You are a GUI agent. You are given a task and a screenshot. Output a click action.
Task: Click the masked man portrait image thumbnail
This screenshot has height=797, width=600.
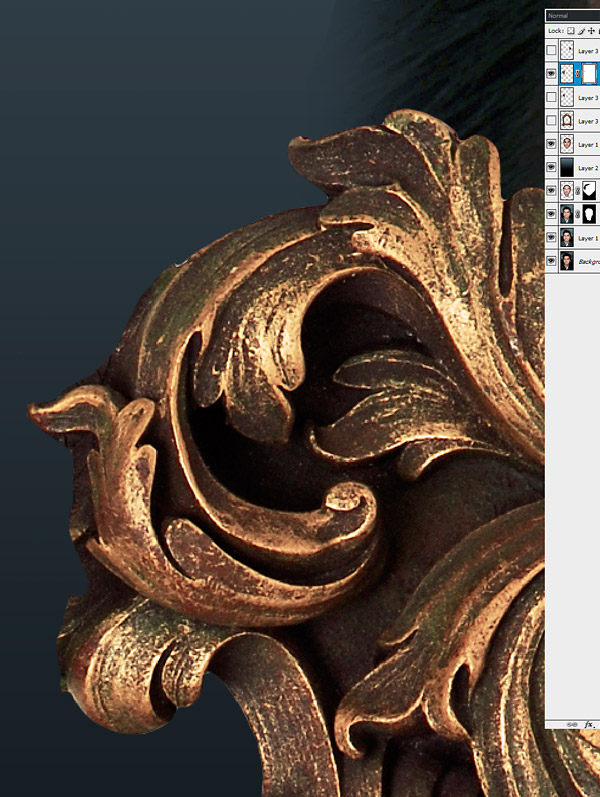[566, 214]
